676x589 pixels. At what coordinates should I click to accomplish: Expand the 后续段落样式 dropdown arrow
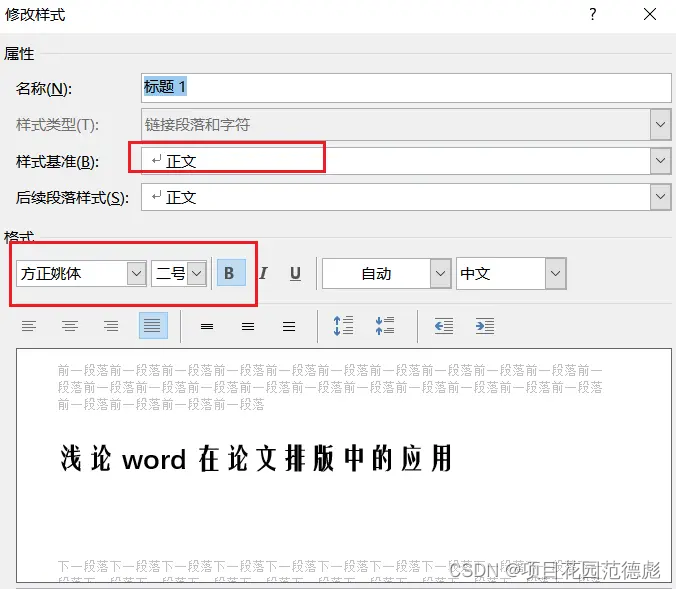tap(660, 197)
